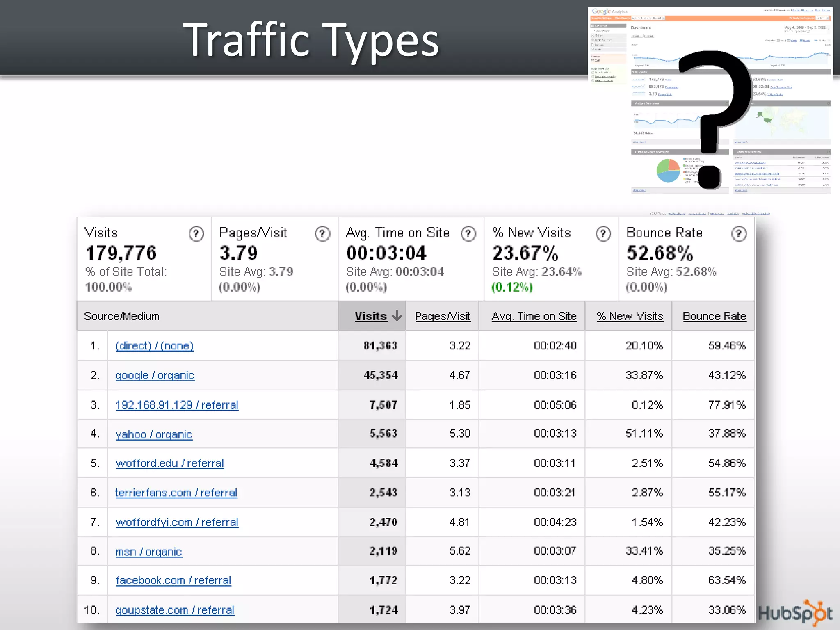
Task: Open wofford.edu / referral link
Action: (x=169, y=463)
